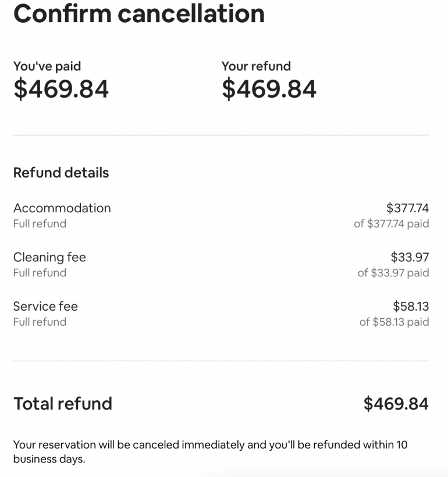
Task: Click the Cleaning fee line item label
Action: click(49, 257)
